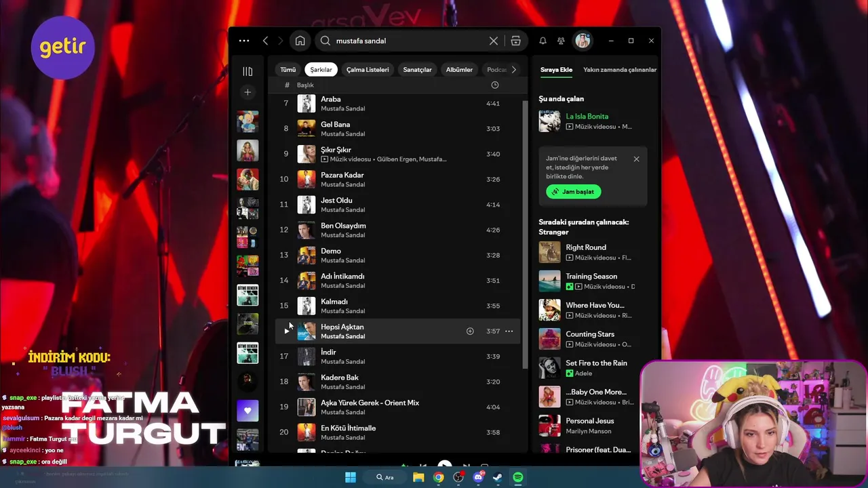Select the song Kadere Bak
The height and width of the screenshot is (488, 868).
point(397,382)
